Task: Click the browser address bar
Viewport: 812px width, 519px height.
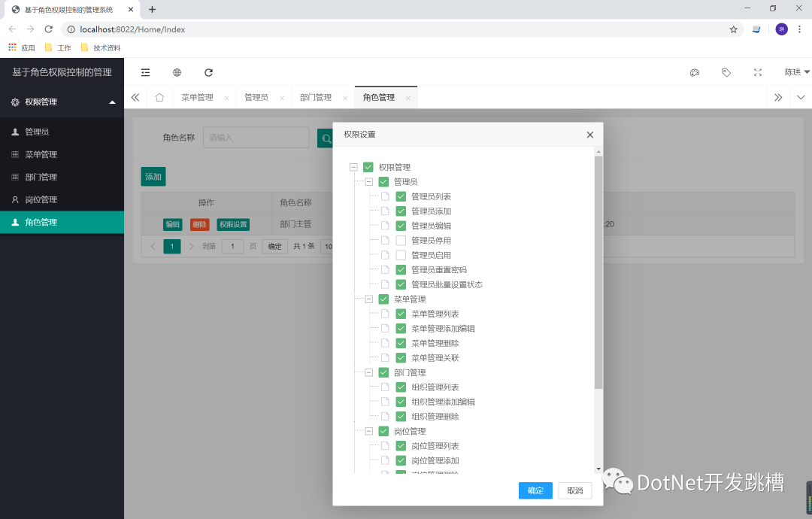Action: click(x=393, y=29)
